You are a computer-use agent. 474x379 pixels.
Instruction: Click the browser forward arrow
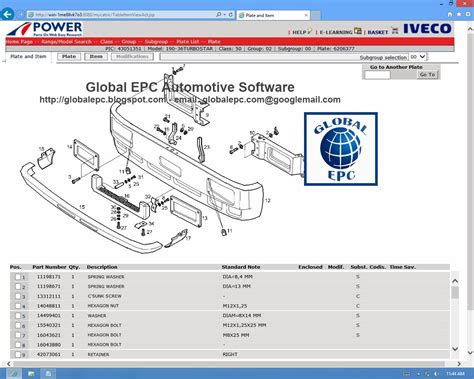[x=20, y=15]
